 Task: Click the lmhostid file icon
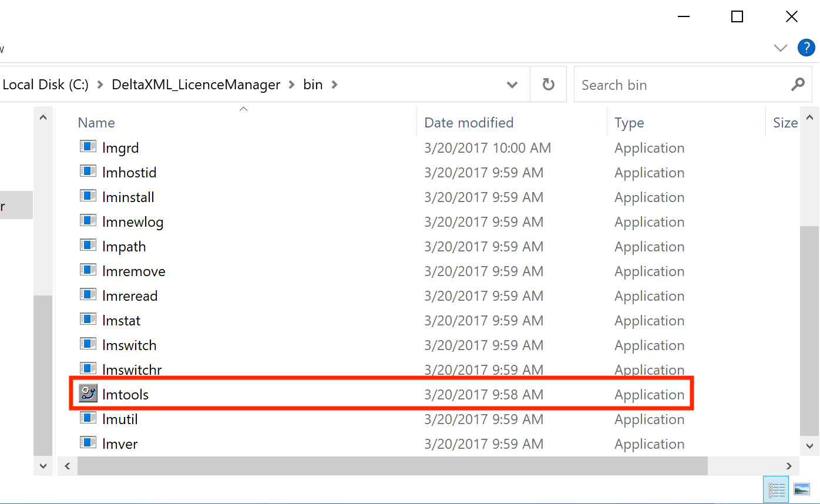pyautogui.click(x=88, y=172)
